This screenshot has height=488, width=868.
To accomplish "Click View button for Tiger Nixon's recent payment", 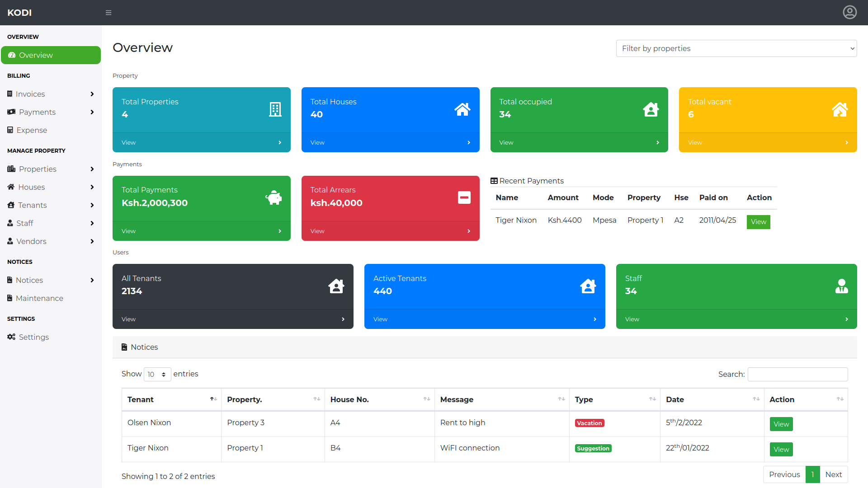I will tap(758, 222).
